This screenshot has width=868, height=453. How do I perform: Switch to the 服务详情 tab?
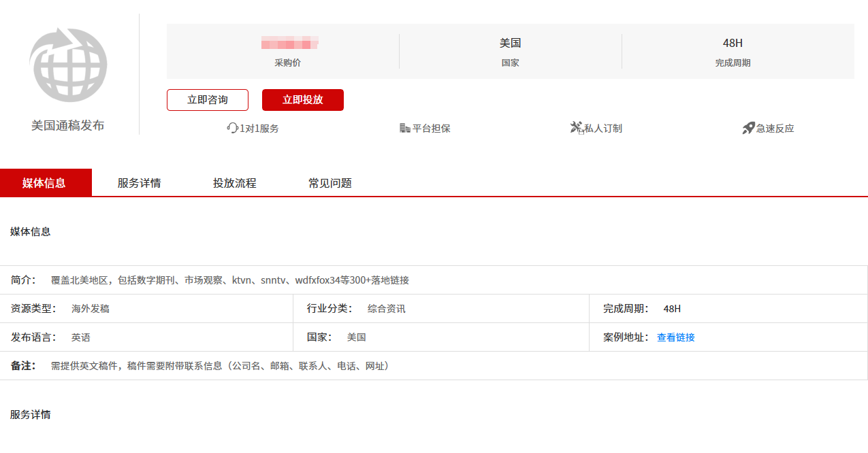point(140,183)
